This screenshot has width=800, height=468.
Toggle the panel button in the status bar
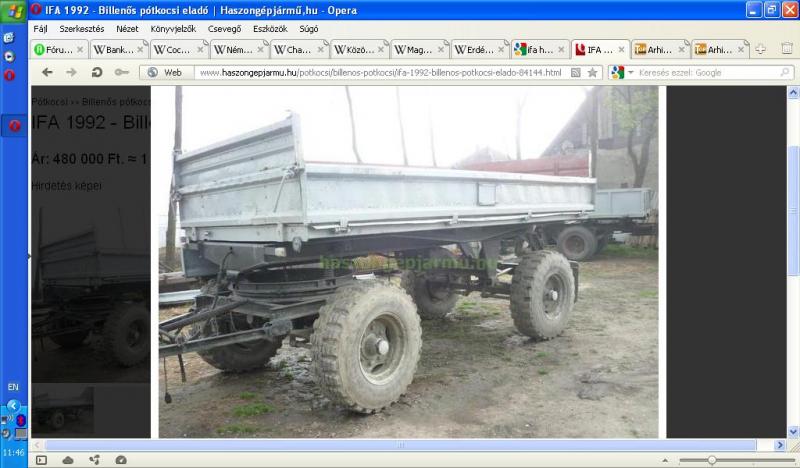pyautogui.click(x=41, y=460)
